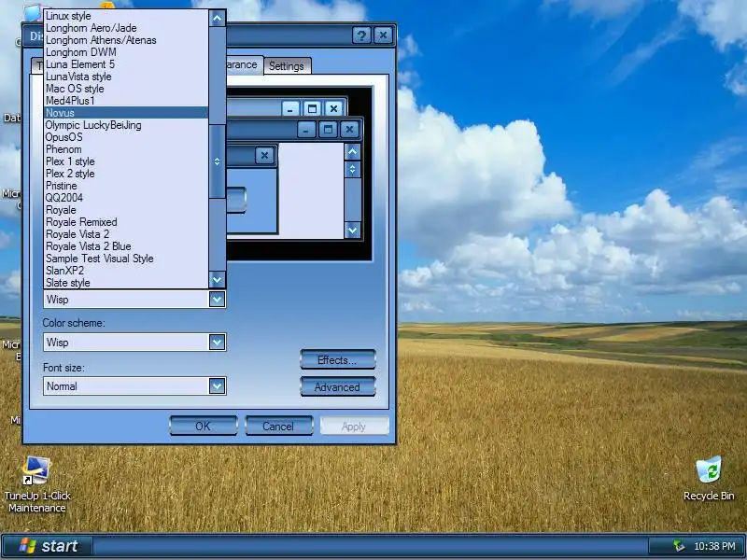This screenshot has height=560, width=747.
Task: Click preview active window maximize button
Action: pos(328,130)
